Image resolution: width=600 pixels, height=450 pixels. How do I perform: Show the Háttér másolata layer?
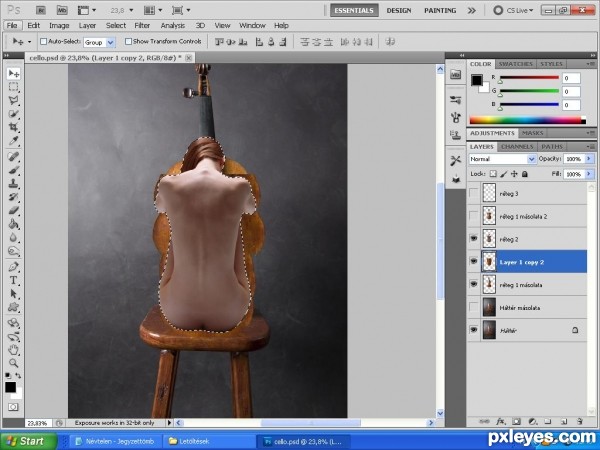pyautogui.click(x=474, y=307)
